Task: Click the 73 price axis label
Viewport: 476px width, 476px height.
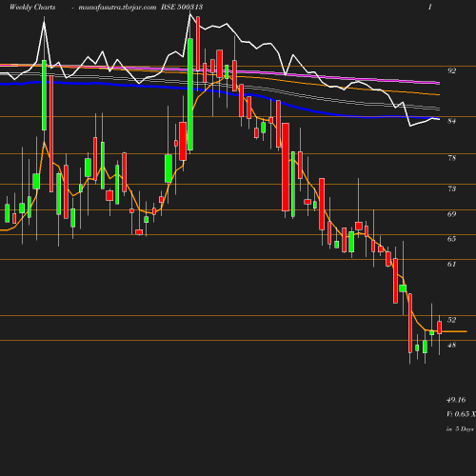Action: [451, 188]
